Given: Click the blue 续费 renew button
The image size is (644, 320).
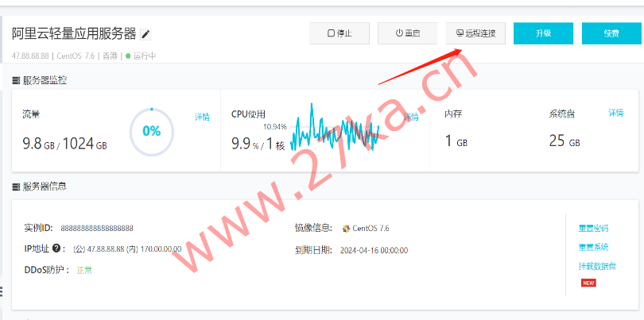Looking at the screenshot, I should [611, 33].
